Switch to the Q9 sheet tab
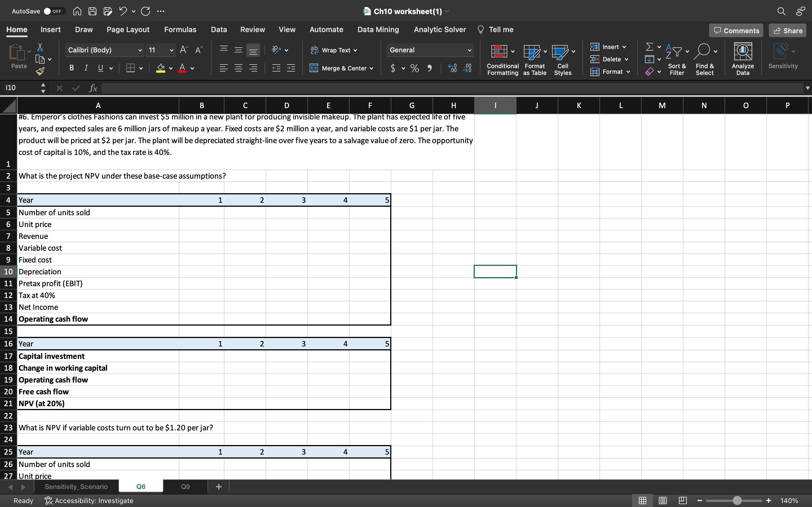812x507 pixels. [185, 486]
